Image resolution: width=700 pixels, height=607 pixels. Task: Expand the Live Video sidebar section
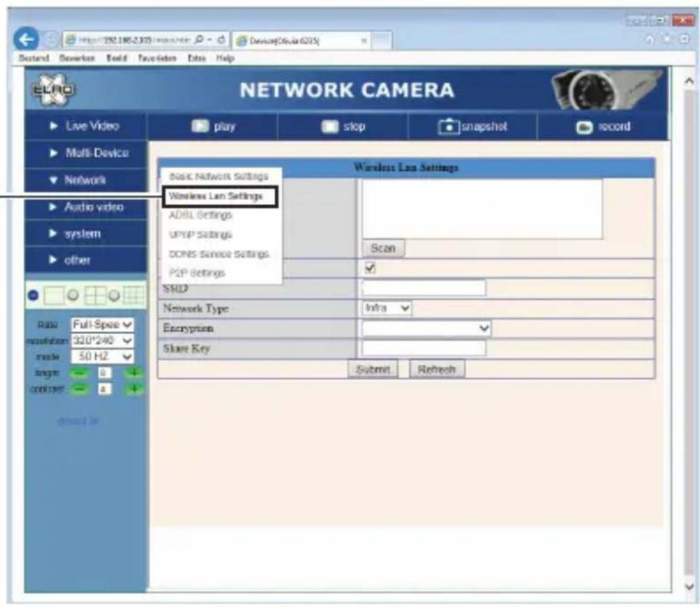85,126
